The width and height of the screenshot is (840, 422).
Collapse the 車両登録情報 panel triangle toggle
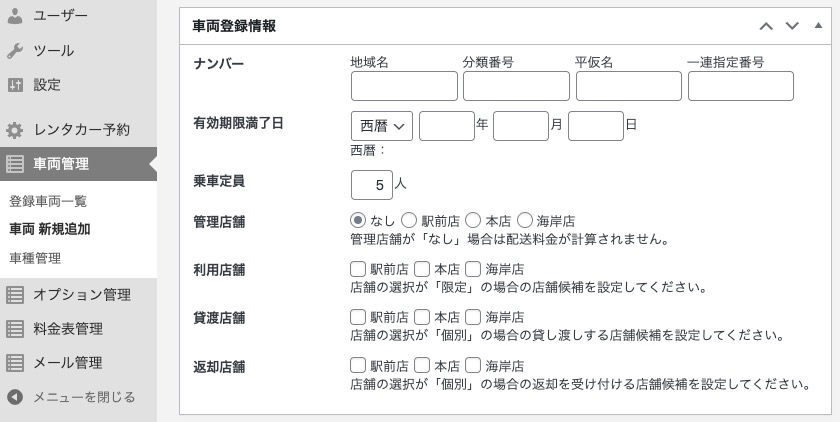(x=818, y=25)
